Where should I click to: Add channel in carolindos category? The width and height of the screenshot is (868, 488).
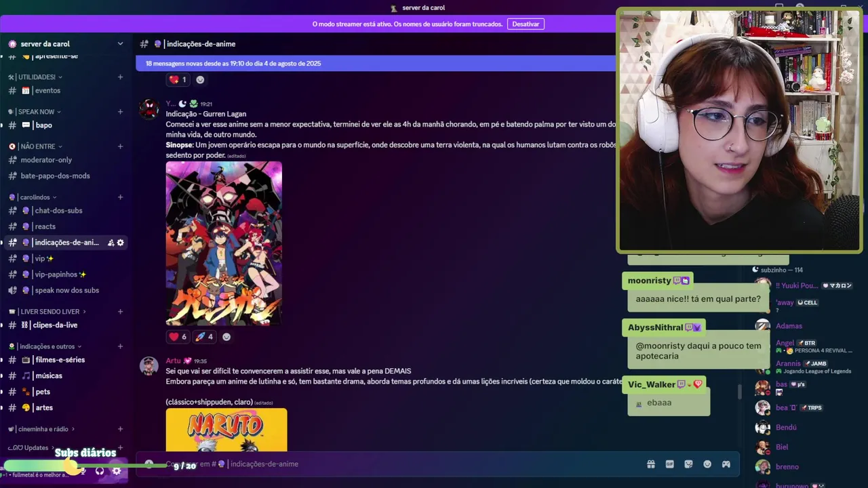coord(120,197)
